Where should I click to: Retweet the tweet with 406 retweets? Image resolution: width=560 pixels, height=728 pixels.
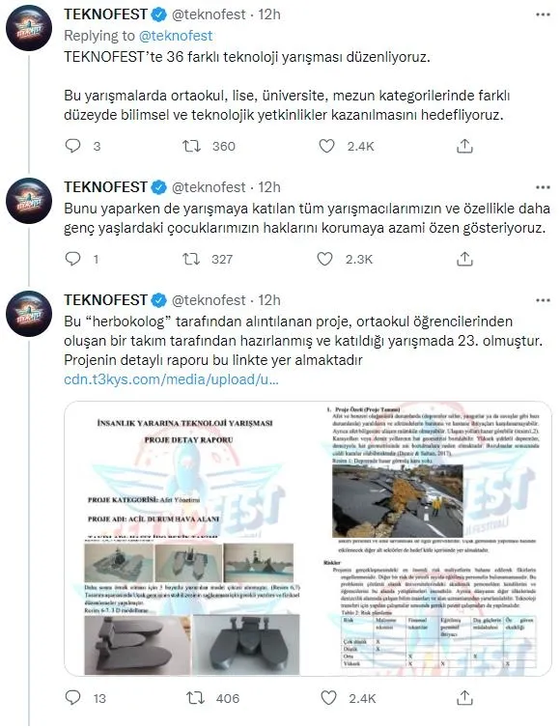(195, 698)
